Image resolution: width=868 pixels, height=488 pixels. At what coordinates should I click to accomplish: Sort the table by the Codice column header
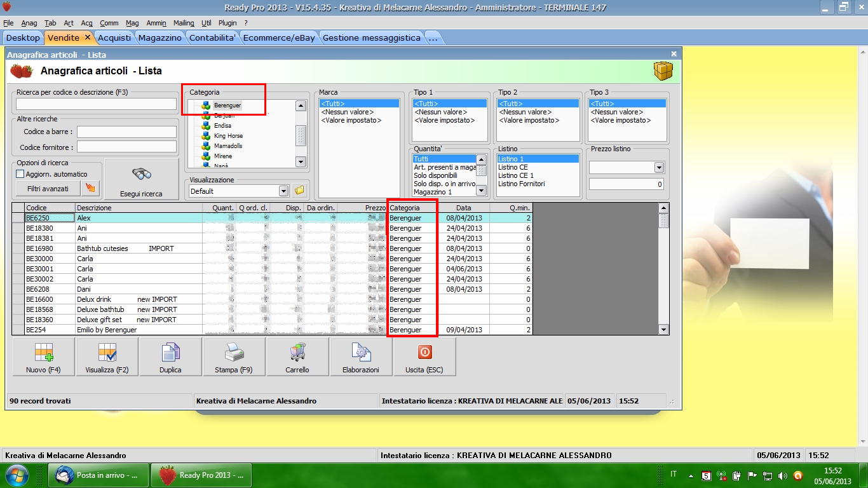point(50,208)
